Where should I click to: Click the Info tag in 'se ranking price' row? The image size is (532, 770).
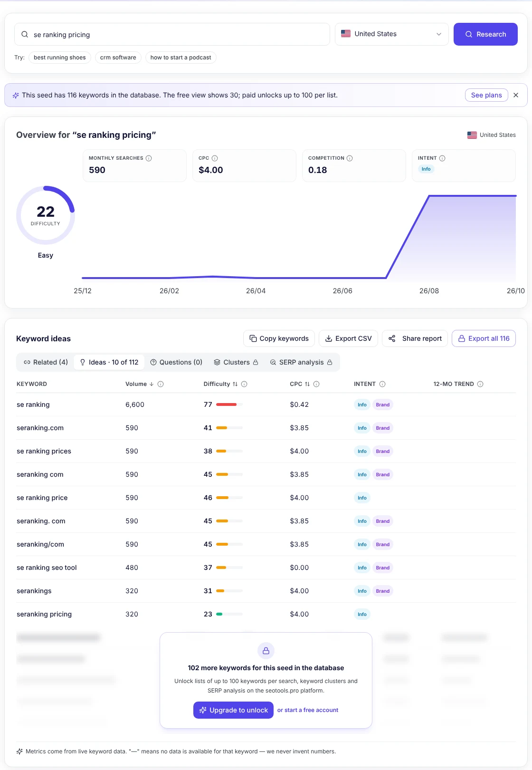[362, 498]
